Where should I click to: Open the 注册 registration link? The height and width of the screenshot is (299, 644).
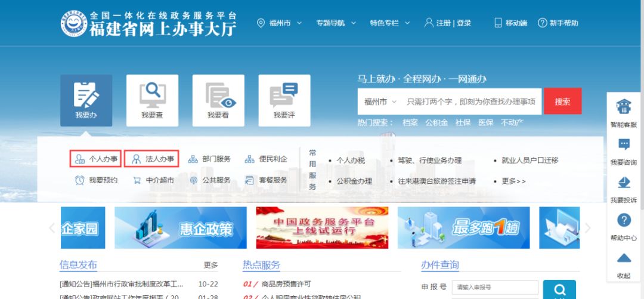pyautogui.click(x=443, y=23)
